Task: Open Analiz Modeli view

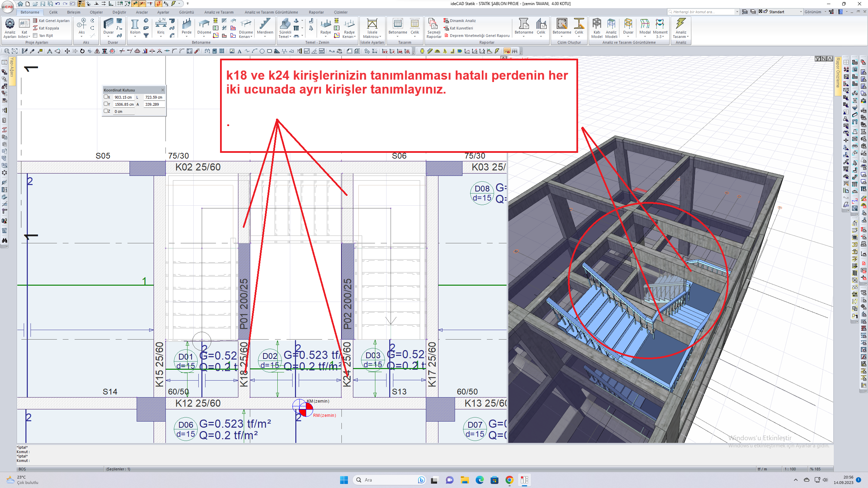Action: coord(611,28)
